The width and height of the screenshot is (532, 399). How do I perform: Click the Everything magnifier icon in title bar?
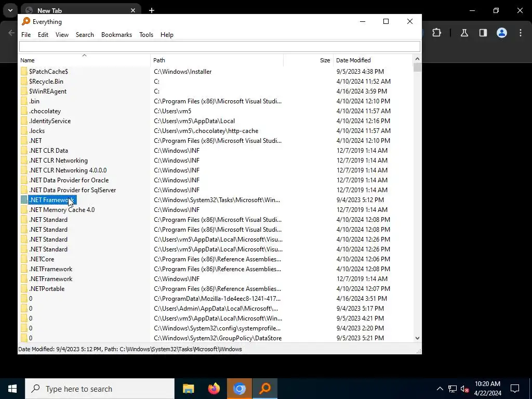tap(26, 21)
